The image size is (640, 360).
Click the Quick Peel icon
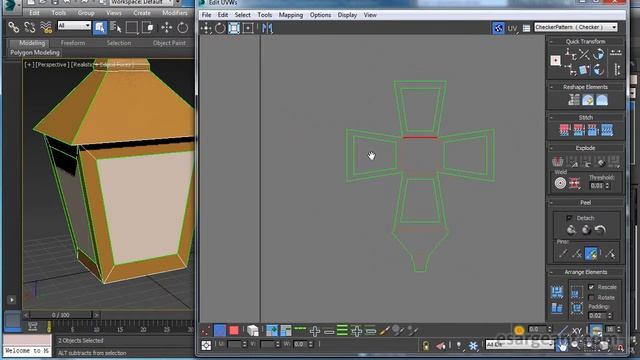pos(571,230)
